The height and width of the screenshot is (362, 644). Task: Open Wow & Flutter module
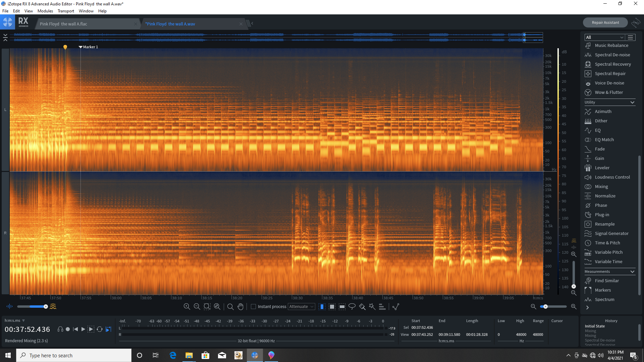coord(603,93)
